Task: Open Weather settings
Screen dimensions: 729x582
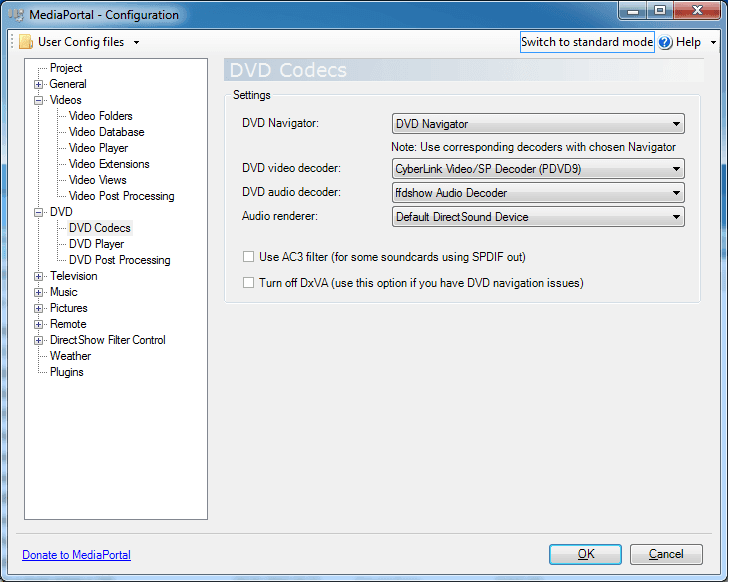Action: (70, 356)
